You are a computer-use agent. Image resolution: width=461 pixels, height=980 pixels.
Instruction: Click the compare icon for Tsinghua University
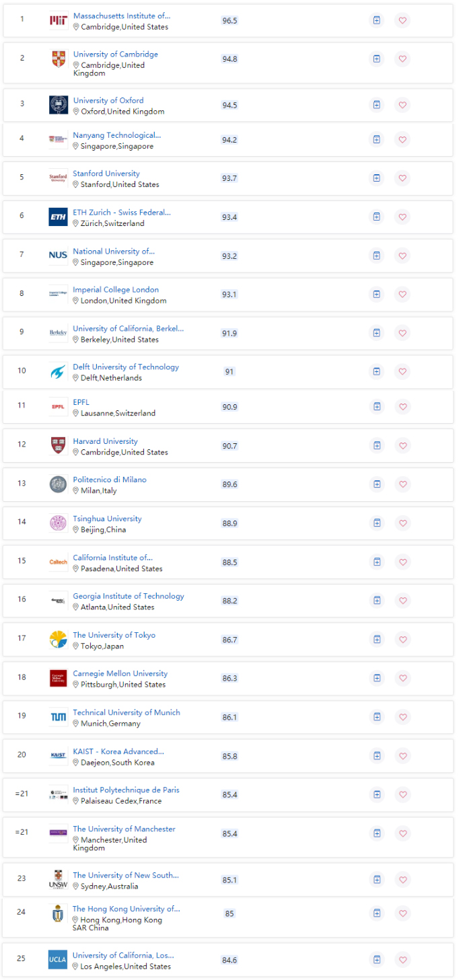377,523
